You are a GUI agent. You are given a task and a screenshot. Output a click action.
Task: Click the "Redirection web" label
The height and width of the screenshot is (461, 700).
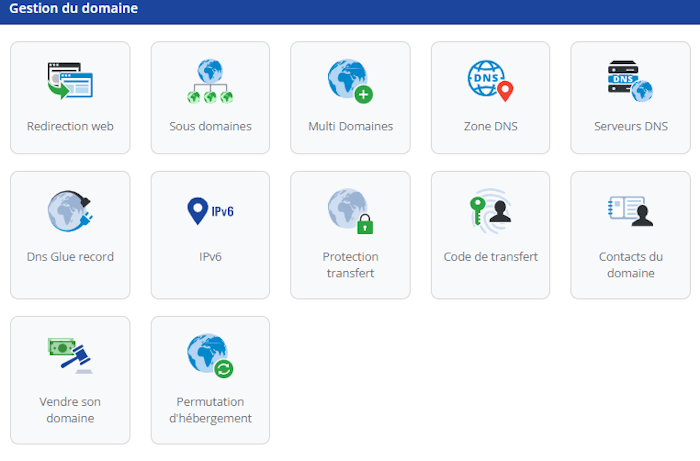tap(70, 126)
